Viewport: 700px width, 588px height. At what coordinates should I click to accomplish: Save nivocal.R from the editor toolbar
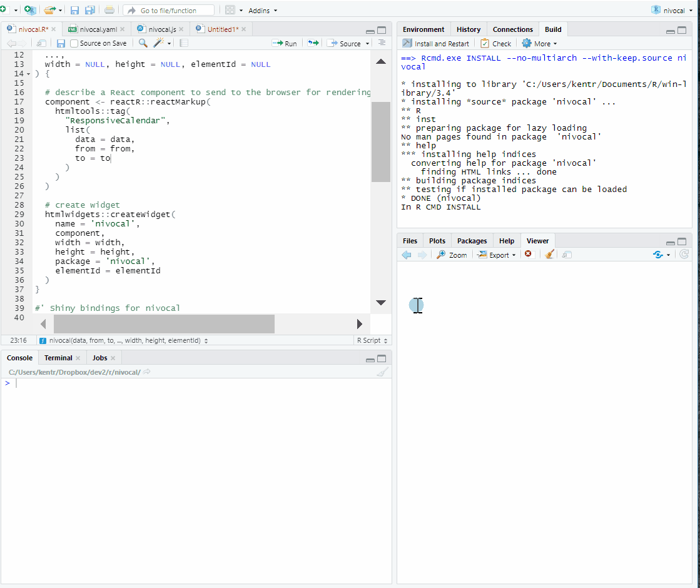[61, 43]
